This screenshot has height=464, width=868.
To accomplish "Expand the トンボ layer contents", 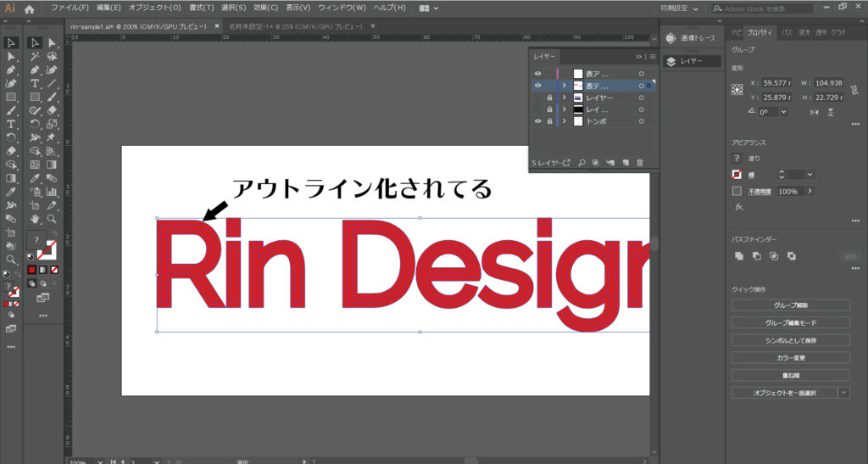I will pyautogui.click(x=565, y=121).
